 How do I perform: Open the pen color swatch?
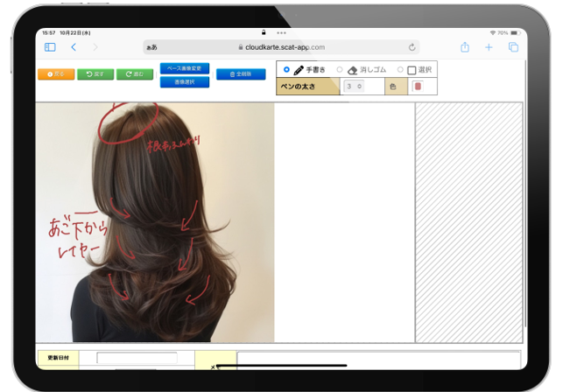click(x=418, y=87)
